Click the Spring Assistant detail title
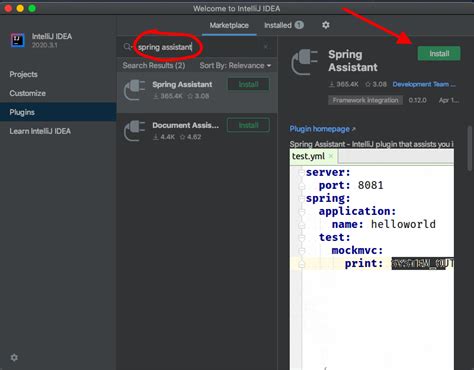The image size is (474, 370). pyautogui.click(x=353, y=61)
